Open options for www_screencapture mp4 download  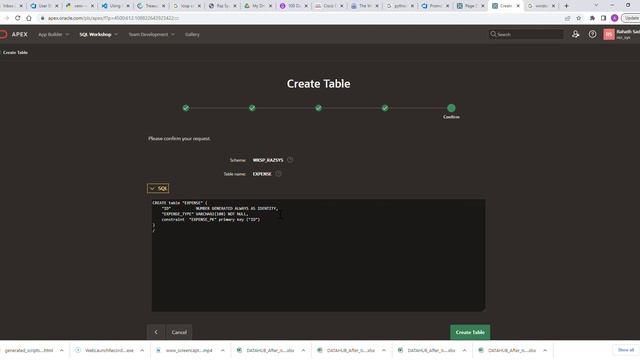tap(222, 350)
